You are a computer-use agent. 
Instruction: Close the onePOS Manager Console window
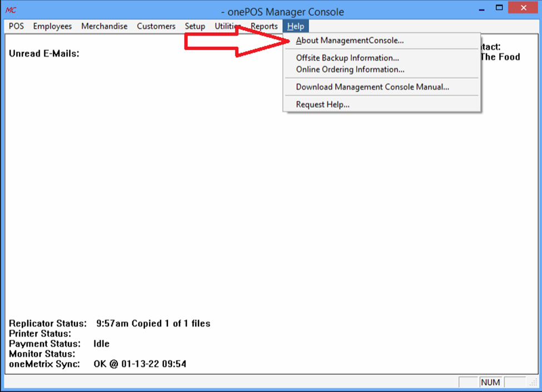[x=524, y=8]
